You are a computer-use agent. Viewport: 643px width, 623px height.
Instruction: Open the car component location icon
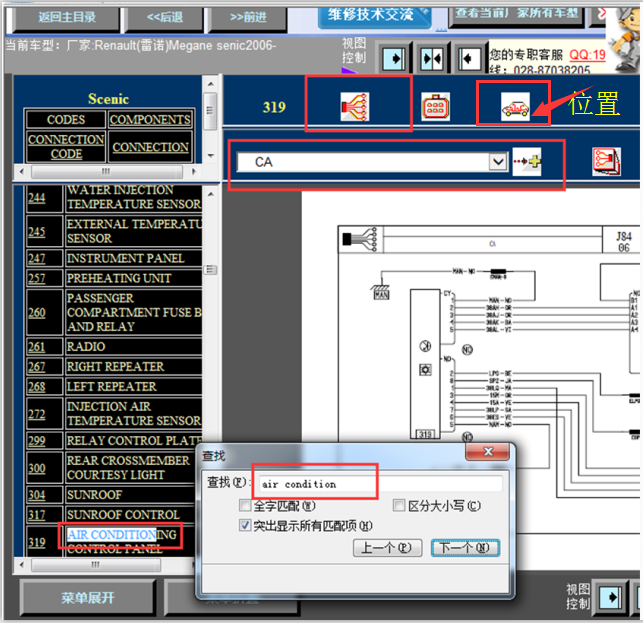pos(515,107)
